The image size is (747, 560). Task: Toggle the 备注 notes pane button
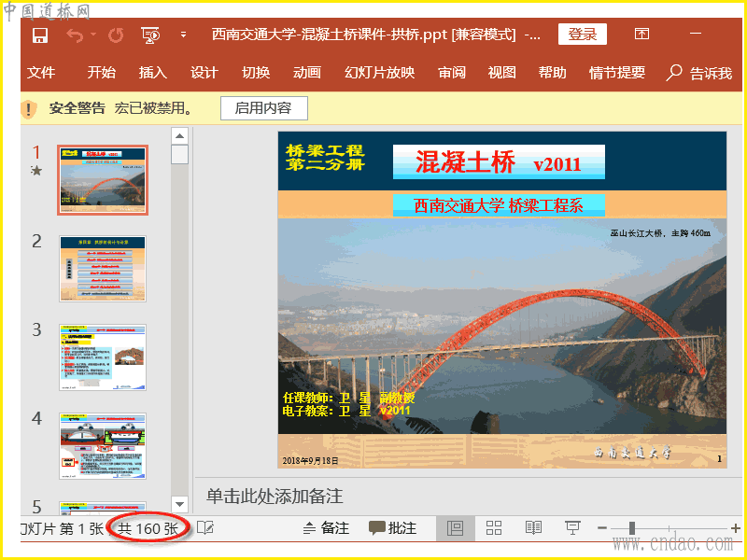pos(326,527)
